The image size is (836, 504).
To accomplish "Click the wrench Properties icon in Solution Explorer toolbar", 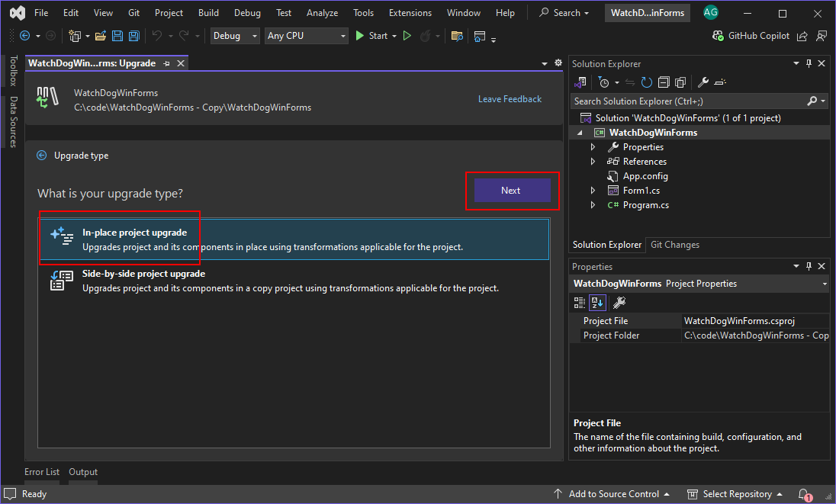I will click(703, 82).
